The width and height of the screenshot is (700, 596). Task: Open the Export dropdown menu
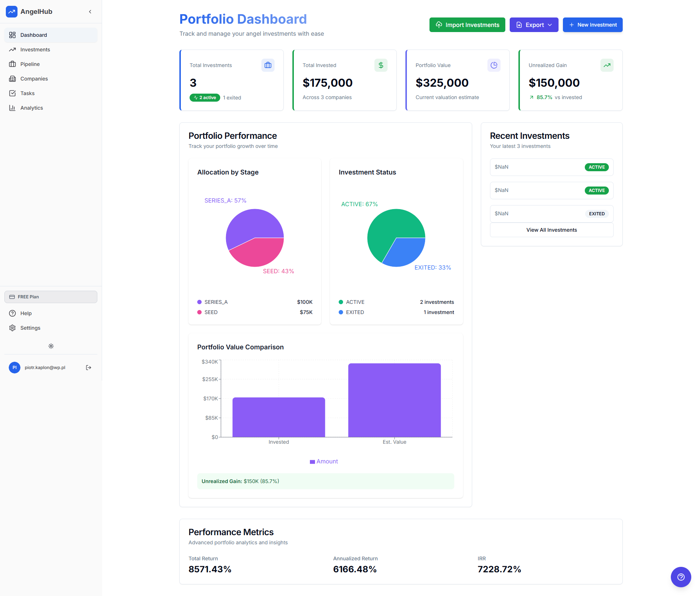534,25
